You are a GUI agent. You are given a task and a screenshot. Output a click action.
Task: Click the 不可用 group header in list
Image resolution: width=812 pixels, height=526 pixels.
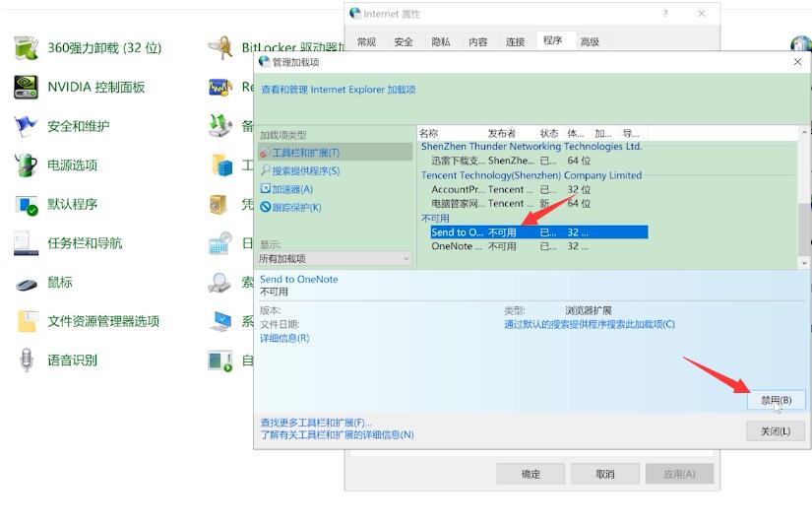[x=435, y=218]
